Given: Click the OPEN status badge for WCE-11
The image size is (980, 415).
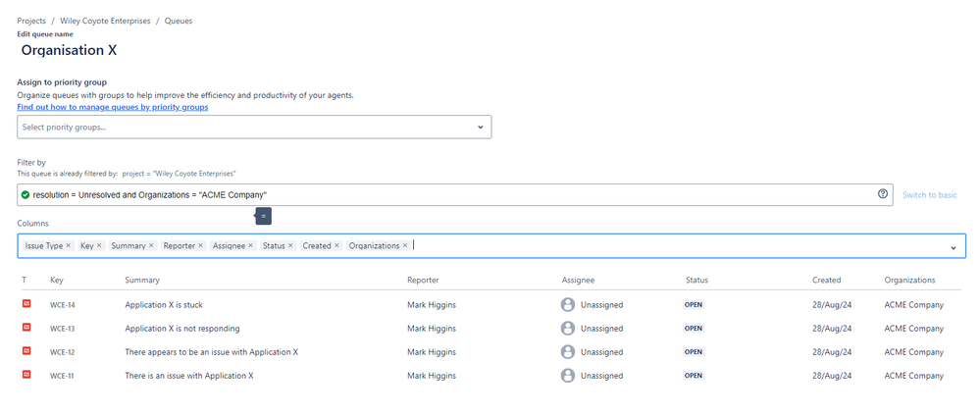Looking at the screenshot, I should [694, 376].
